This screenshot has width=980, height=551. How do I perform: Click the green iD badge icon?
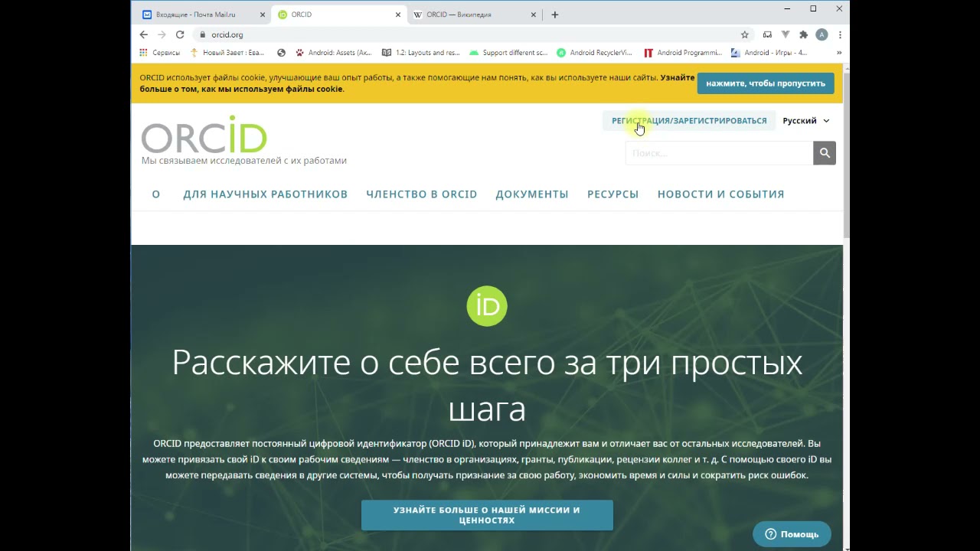coord(487,306)
